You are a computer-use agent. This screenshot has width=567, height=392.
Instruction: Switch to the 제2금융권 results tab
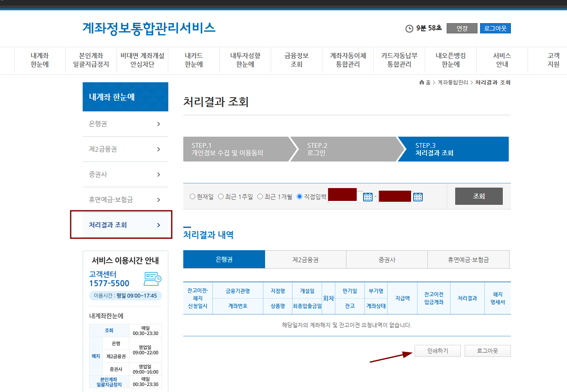[x=306, y=259]
